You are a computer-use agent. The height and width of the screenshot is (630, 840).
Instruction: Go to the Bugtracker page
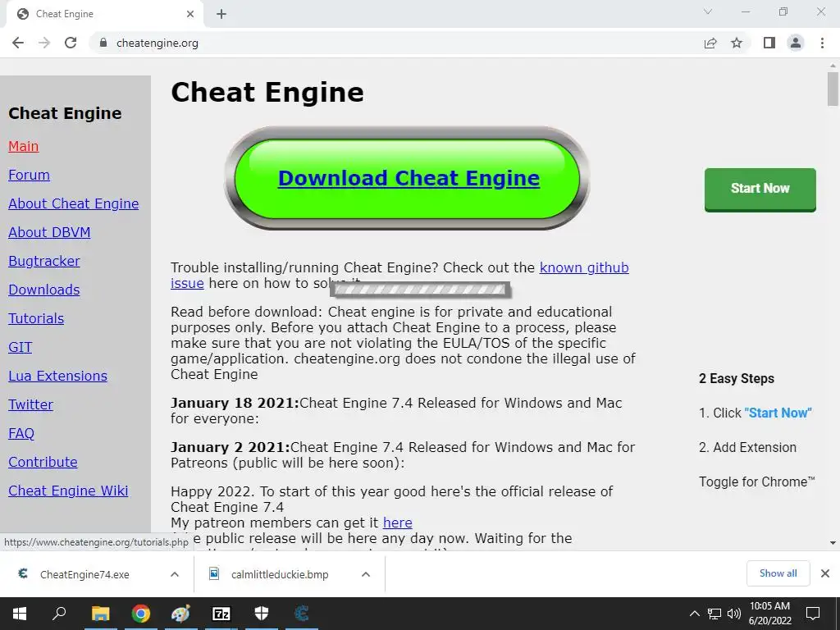click(x=44, y=261)
